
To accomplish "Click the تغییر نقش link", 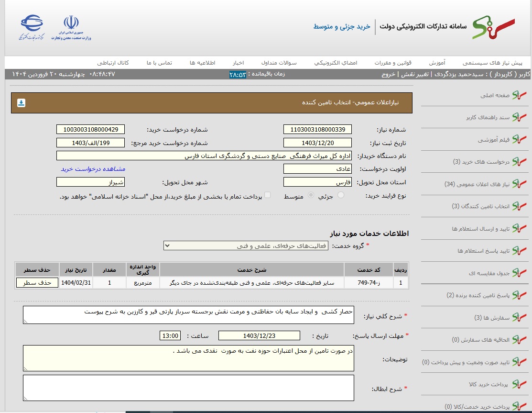I will point(414,74).
